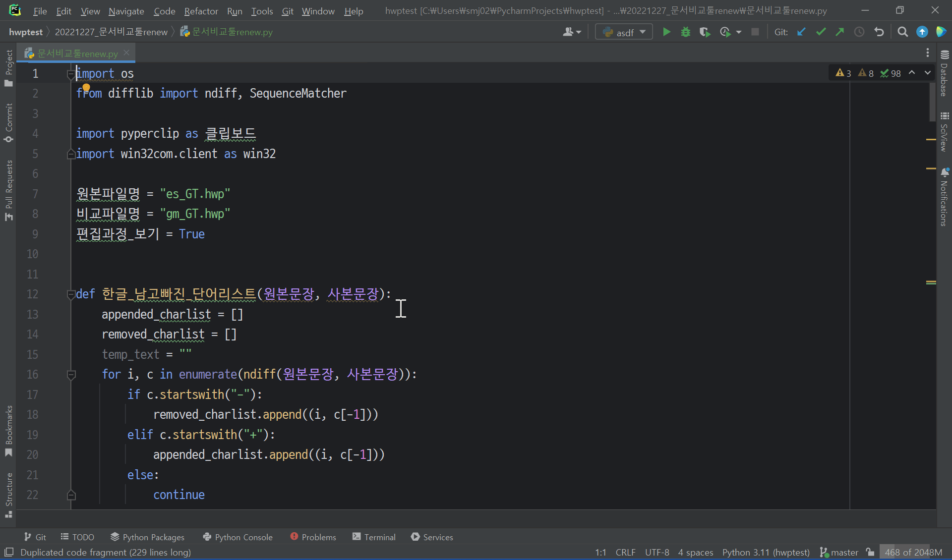Rollback changes with undo arrow icon
The image size is (952, 560).
[879, 32]
